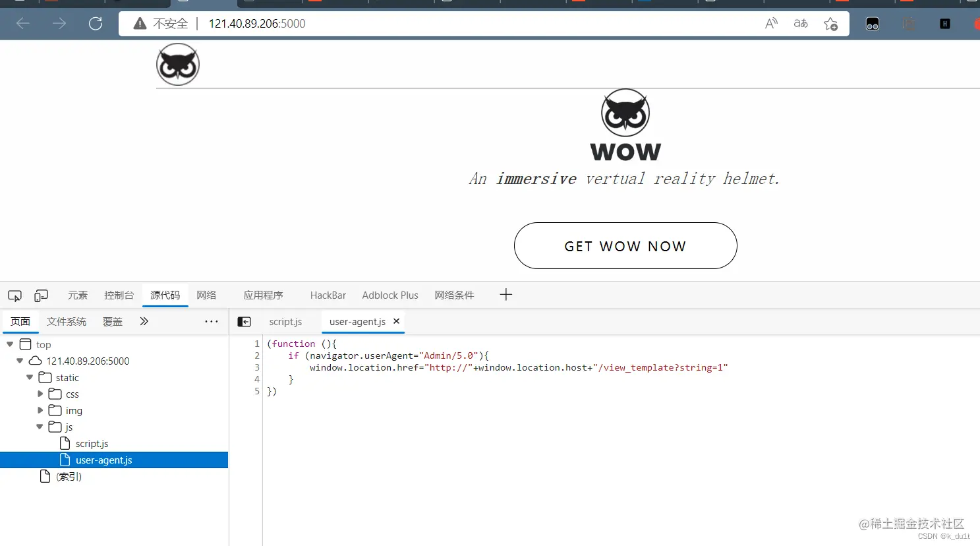Viewport: 980px width, 546px height.
Task: Activate the inspect element picker icon
Action: click(x=14, y=295)
